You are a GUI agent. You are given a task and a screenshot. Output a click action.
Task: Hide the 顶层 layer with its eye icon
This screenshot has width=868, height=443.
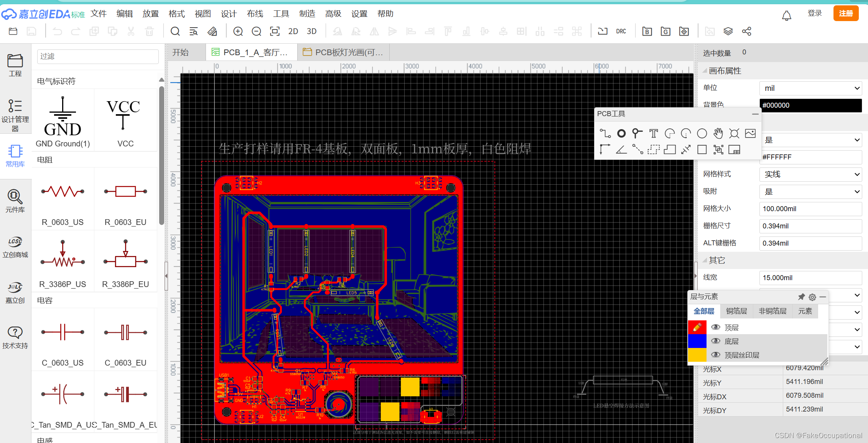[715, 327]
